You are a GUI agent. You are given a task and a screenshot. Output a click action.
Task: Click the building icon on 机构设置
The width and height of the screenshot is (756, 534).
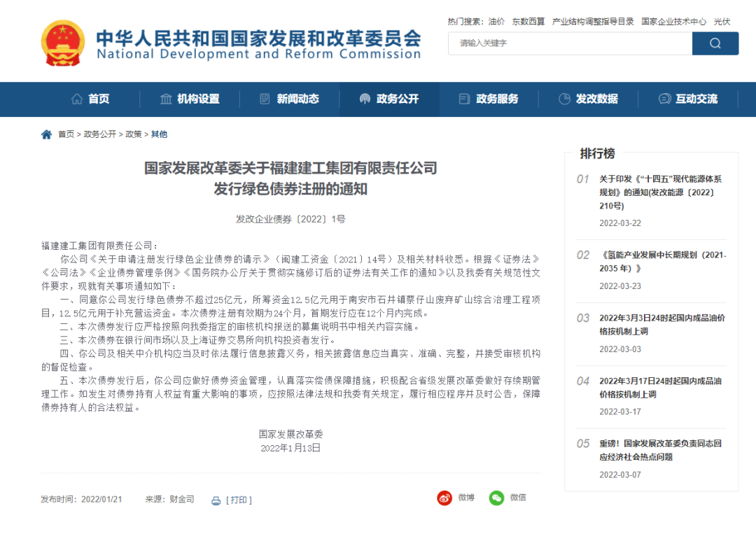(x=165, y=99)
